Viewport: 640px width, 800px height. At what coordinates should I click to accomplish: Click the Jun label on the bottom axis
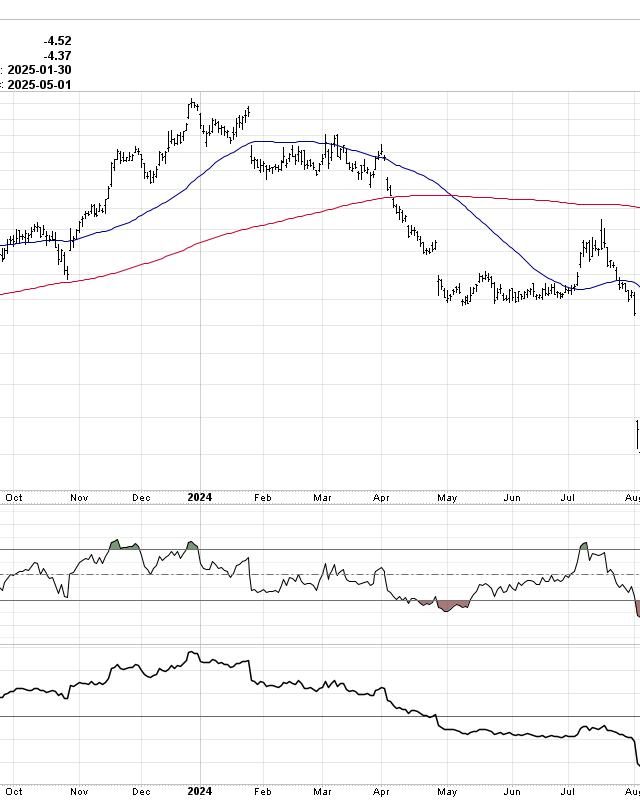click(512, 791)
